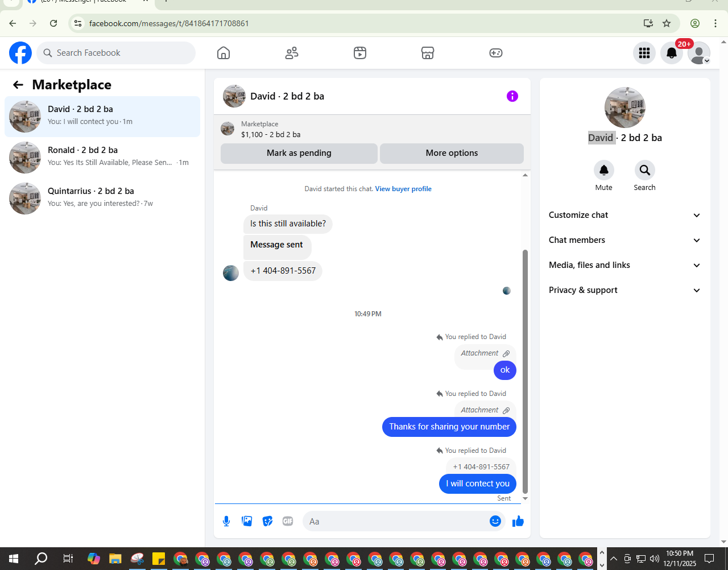The width and height of the screenshot is (728, 570).
Task: Open Task View on taskbar
Action: click(x=68, y=559)
